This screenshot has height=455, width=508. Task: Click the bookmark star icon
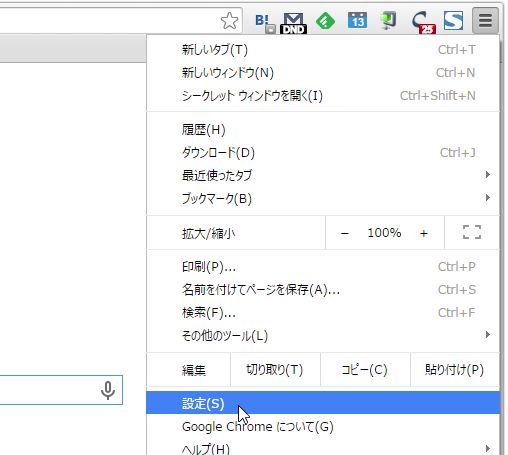230,21
